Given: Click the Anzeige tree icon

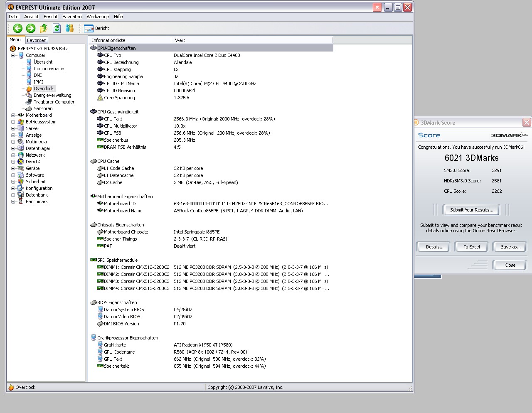Looking at the screenshot, I should coord(21,135).
